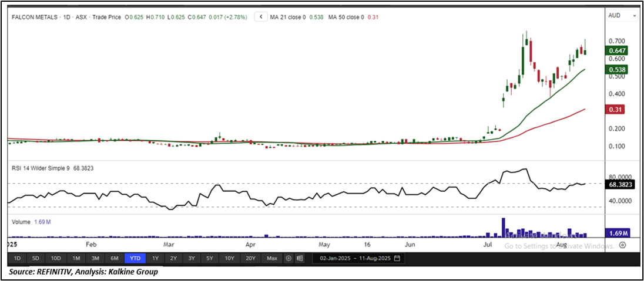
Task: Click the 02-Jan-2025 – 11-Aug-2025 date range field
Action: [x=358, y=259]
